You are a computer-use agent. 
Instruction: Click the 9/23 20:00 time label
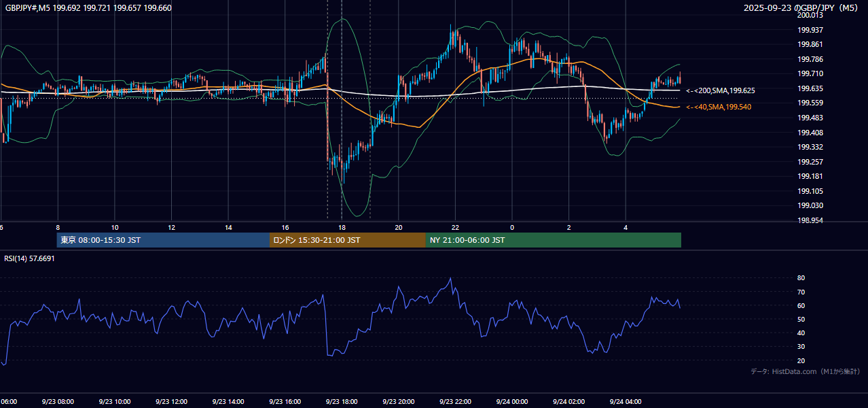click(x=399, y=402)
